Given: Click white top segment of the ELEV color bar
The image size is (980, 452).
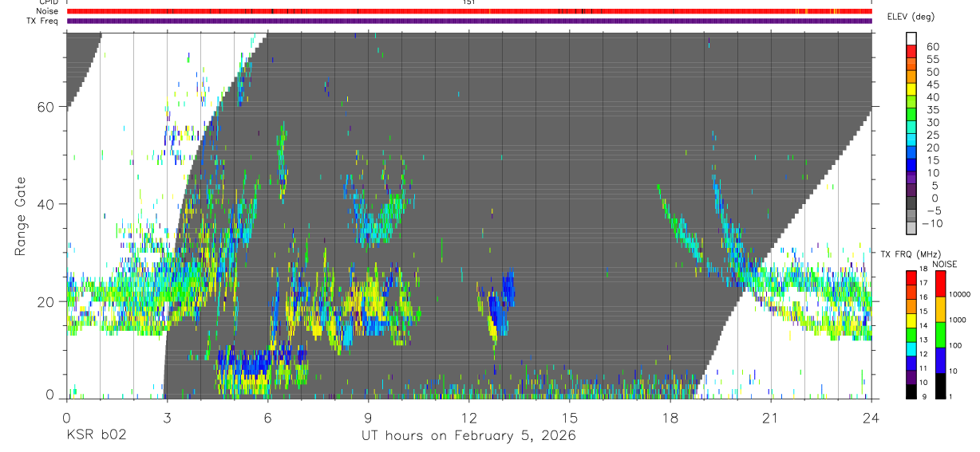Looking at the screenshot, I should (x=911, y=40).
